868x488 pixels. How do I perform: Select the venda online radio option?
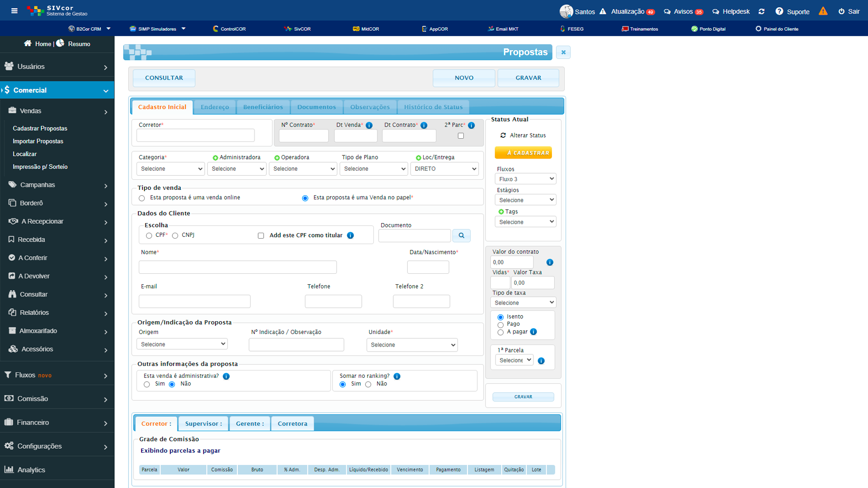pos(142,198)
